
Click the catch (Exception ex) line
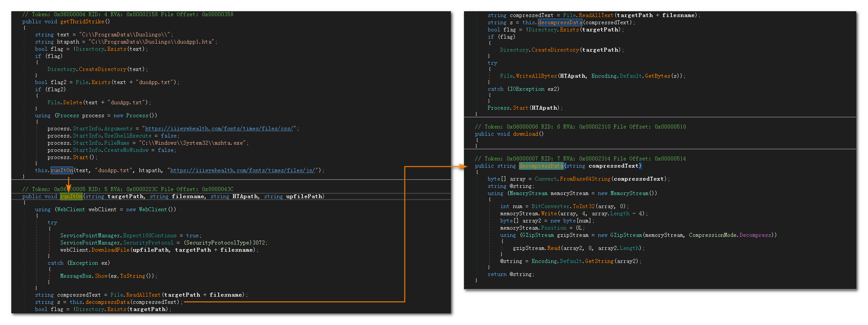point(79,263)
